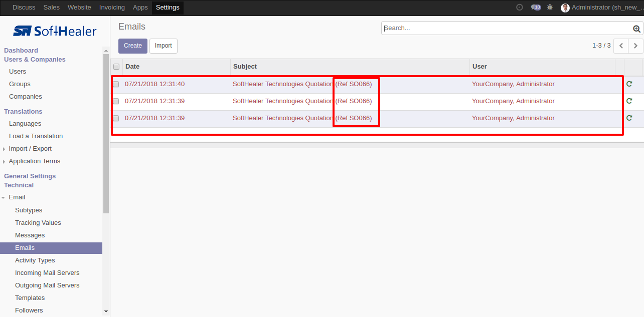Open the Tracking Values sidebar item
The image size is (644, 317).
click(x=38, y=223)
